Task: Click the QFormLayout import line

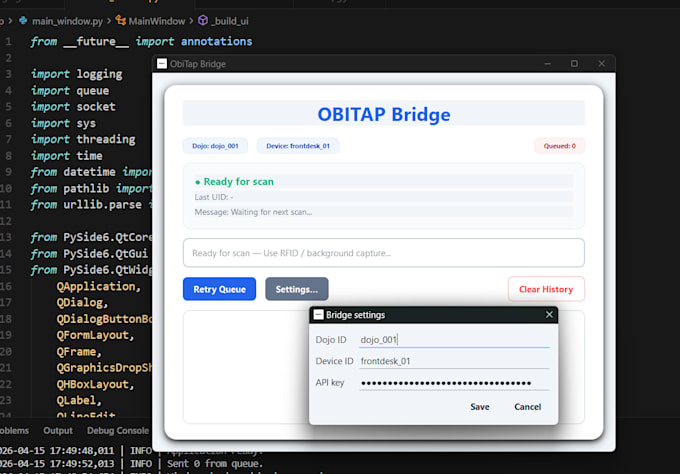Action: pos(95,335)
